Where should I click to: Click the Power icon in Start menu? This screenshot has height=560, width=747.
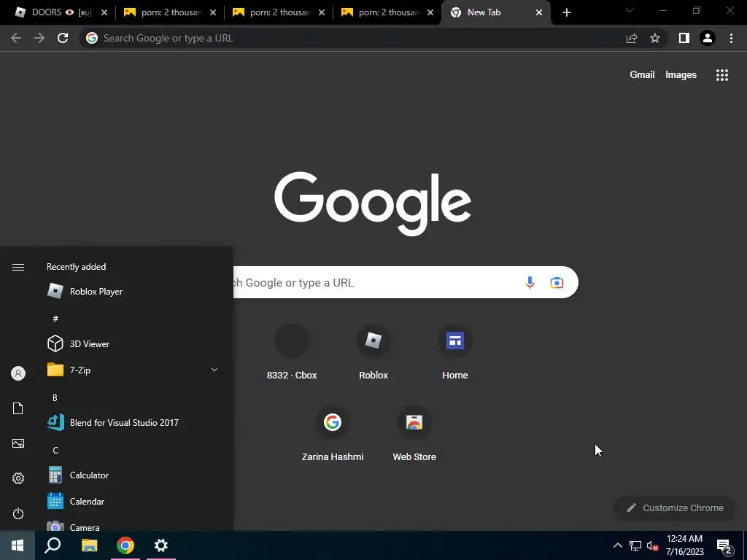coord(18,513)
